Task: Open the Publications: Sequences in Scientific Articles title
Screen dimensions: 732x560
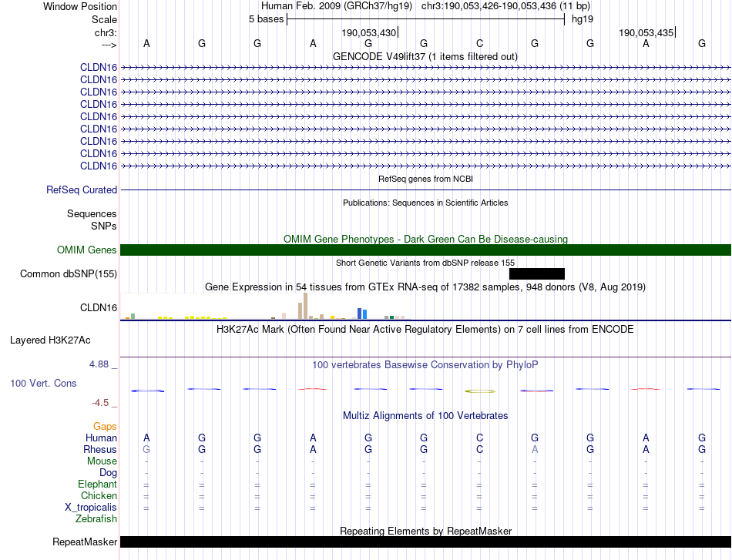Action: coord(425,203)
